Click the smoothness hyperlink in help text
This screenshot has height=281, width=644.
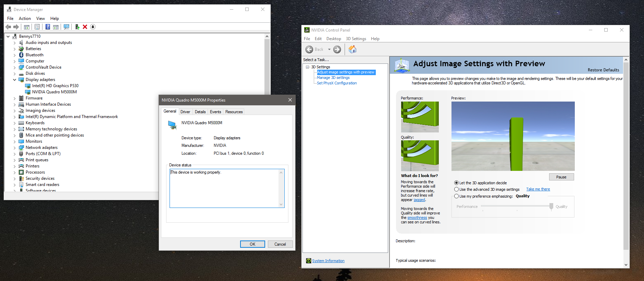[x=417, y=218]
